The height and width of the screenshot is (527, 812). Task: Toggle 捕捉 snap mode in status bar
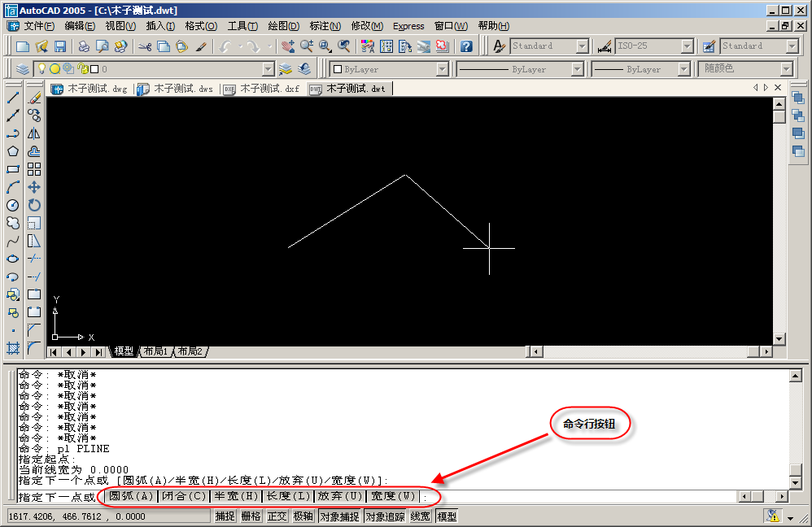point(225,516)
